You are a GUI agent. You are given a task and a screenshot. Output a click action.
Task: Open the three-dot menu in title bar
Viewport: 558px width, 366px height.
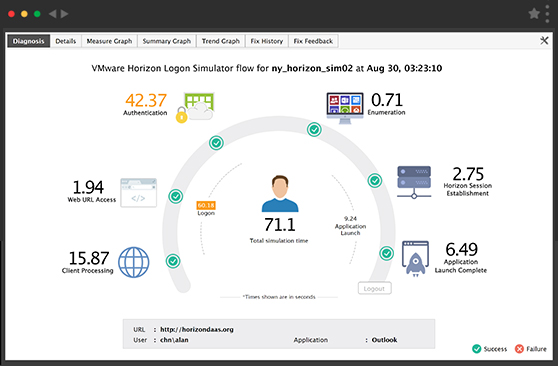point(547,14)
